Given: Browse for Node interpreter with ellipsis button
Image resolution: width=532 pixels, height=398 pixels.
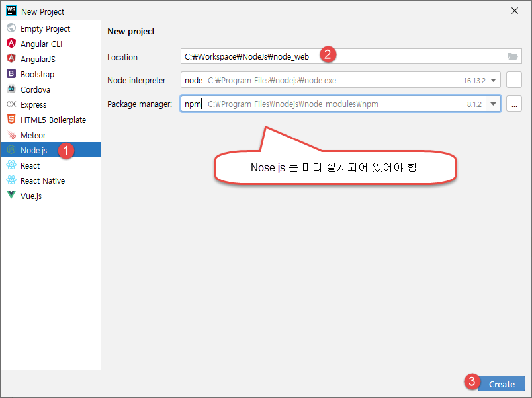Looking at the screenshot, I should [514, 81].
